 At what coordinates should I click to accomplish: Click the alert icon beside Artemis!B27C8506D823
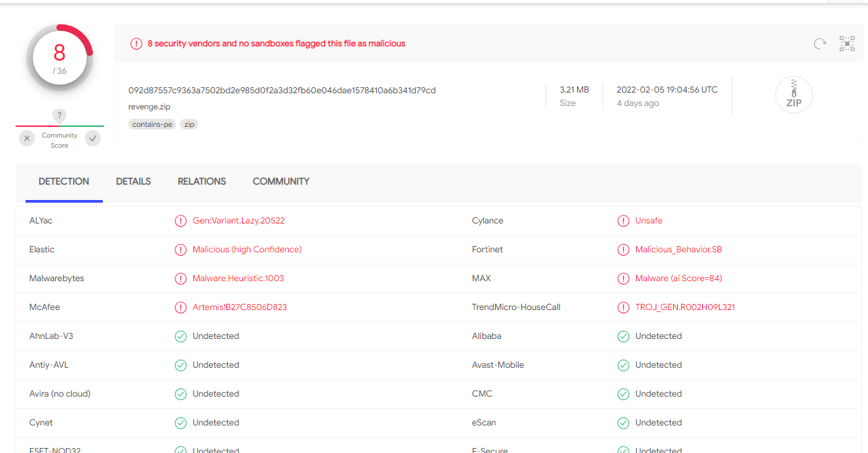coord(181,307)
